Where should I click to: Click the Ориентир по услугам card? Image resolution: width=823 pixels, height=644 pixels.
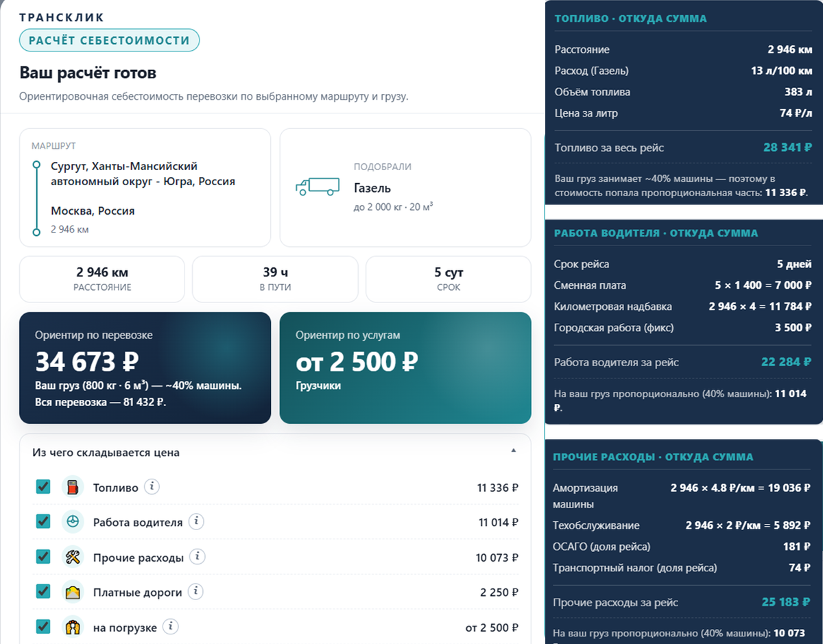click(x=405, y=368)
